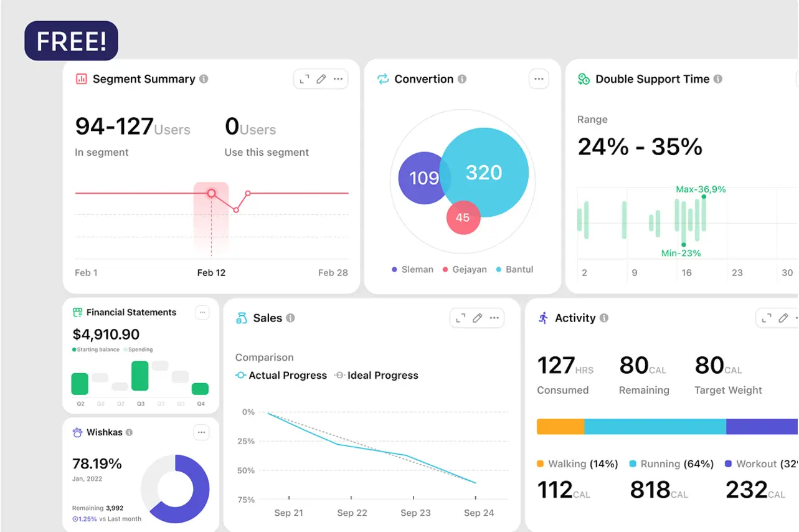
Task: Open the Segment Summary info tooltip icon
Action: point(204,79)
